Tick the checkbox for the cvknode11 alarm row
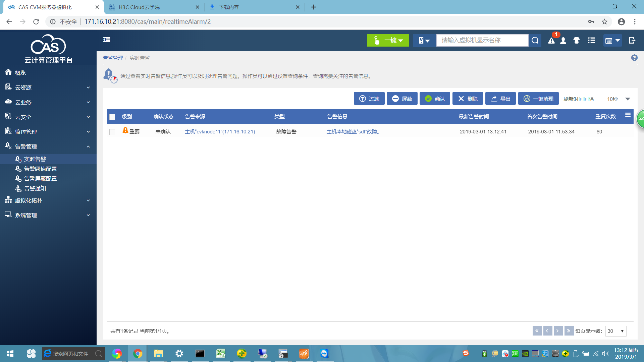Viewport: 644px width, 362px height. pyautogui.click(x=112, y=132)
